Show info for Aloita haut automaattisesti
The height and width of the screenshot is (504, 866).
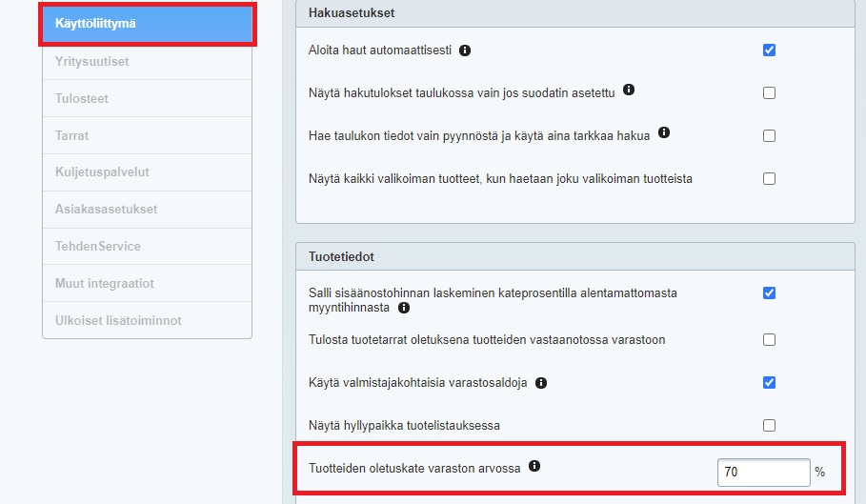click(465, 50)
